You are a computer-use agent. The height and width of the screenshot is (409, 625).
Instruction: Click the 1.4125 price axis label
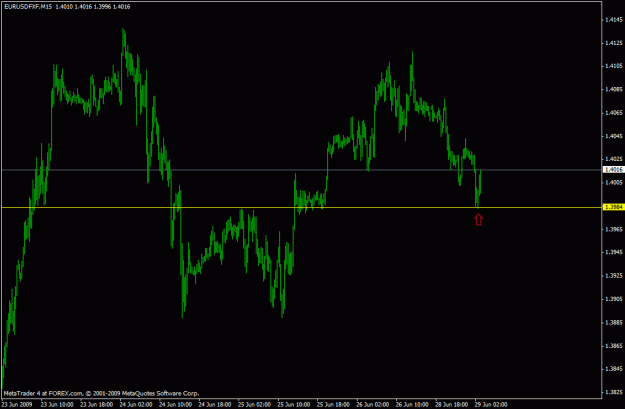614,43
